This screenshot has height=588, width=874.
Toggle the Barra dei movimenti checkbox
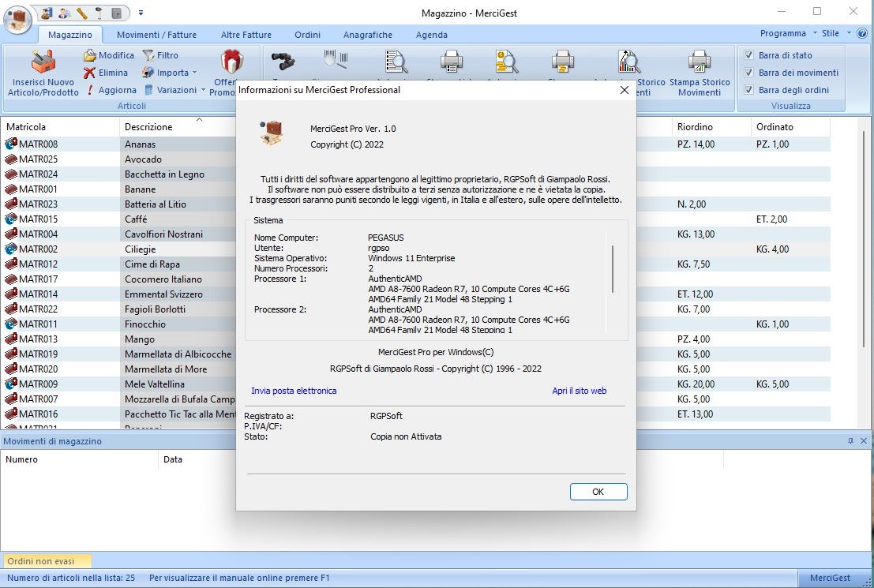pyautogui.click(x=749, y=73)
